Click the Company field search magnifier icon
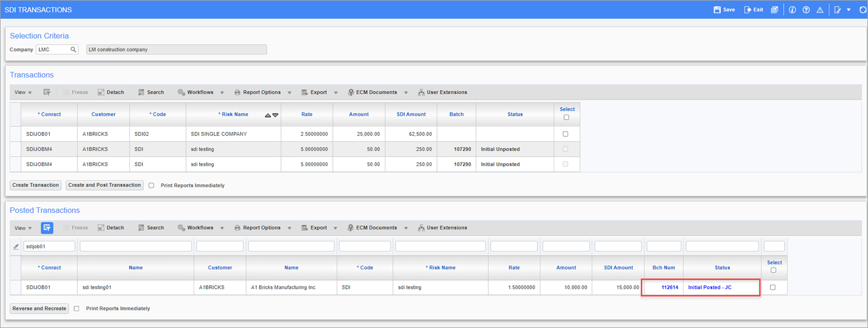Image resolution: width=868 pixels, height=328 pixels. click(73, 50)
